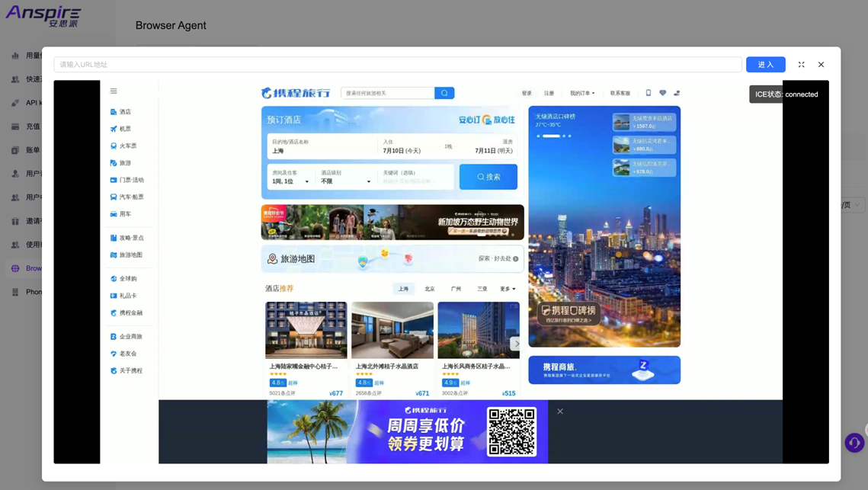This screenshot has width=868, height=490.
Task: Click the 登录 login link
Action: point(527,94)
